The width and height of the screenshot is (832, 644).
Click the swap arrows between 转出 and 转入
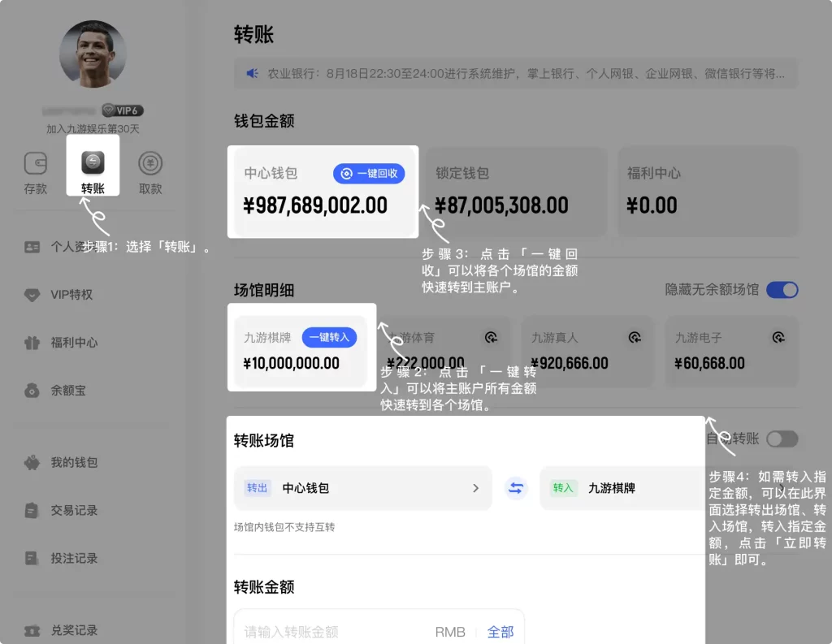pos(516,488)
